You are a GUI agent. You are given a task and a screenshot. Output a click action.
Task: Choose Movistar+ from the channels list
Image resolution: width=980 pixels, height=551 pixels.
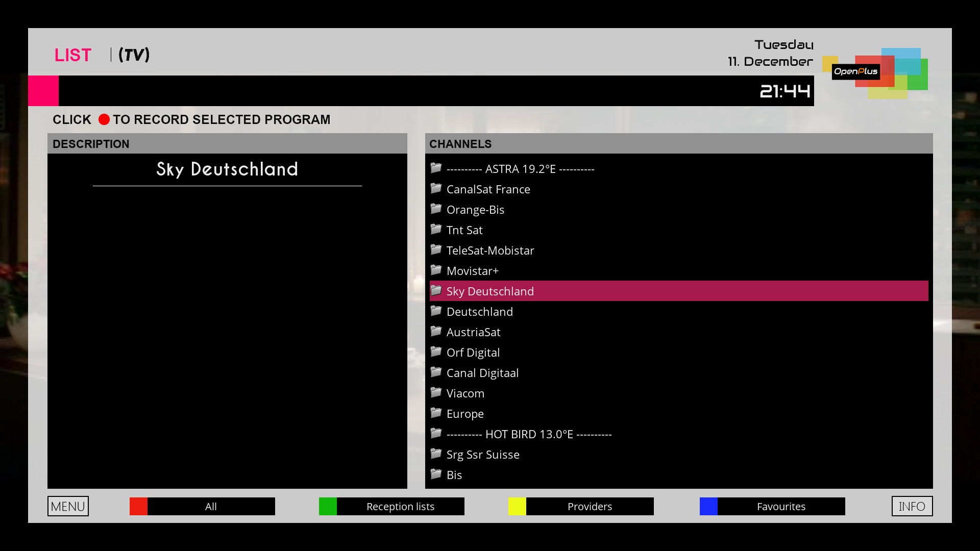(679, 270)
